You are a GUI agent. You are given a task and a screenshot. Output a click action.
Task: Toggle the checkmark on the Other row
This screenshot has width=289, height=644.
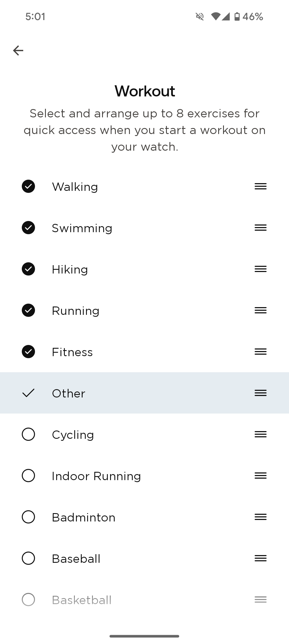(28, 393)
